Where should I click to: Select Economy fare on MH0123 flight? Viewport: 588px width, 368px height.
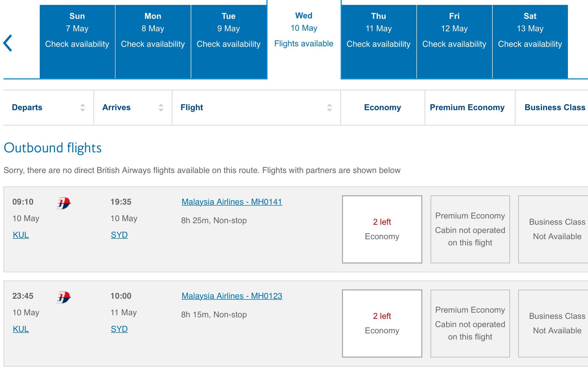pos(382,324)
